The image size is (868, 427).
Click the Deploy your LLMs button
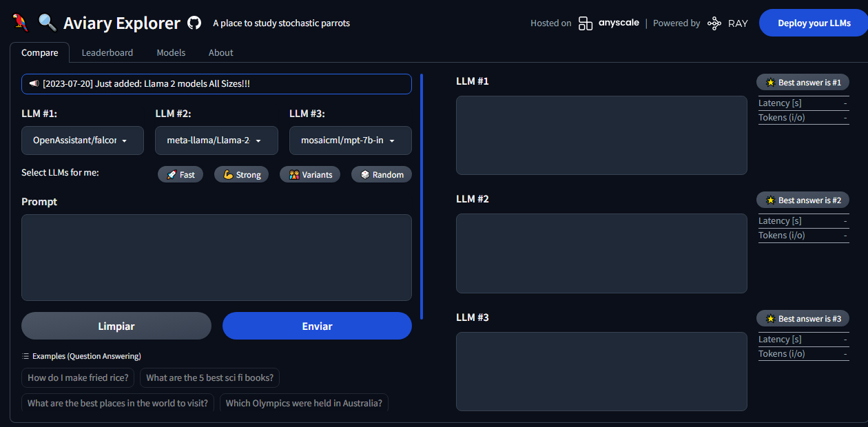pyautogui.click(x=814, y=23)
